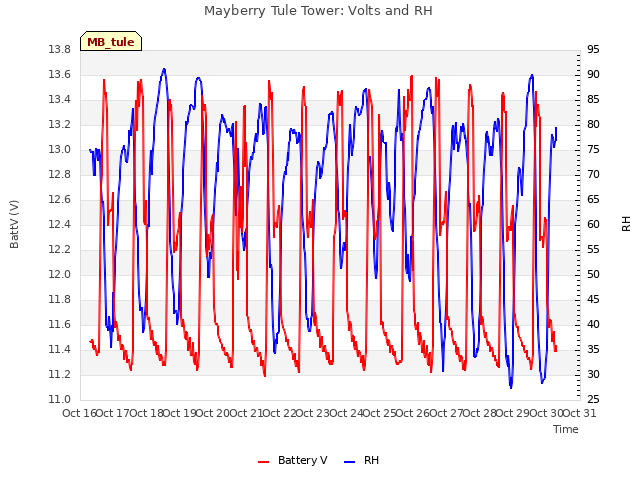This screenshot has height=480, width=640.
Task: Click the Oct 16 date tick label
Action: click(80, 413)
